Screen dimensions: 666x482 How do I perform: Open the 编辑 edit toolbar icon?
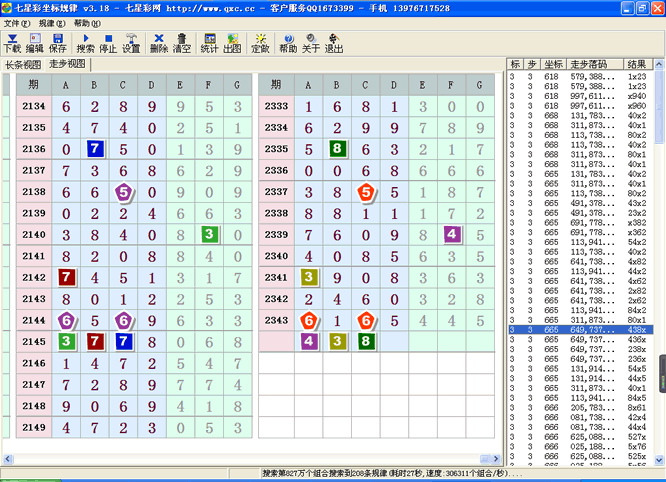tap(35, 44)
